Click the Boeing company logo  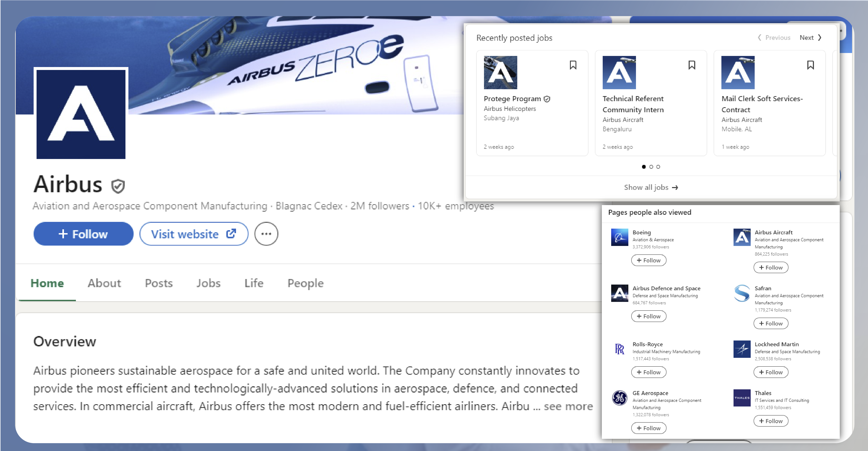pyautogui.click(x=619, y=237)
